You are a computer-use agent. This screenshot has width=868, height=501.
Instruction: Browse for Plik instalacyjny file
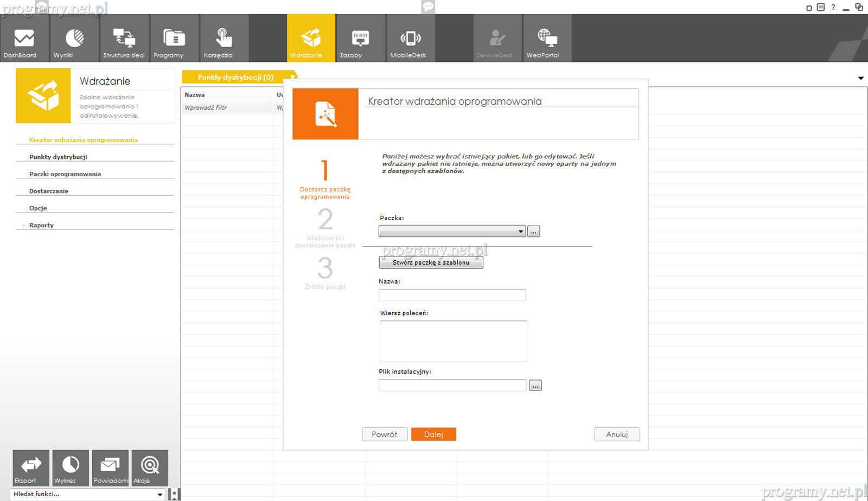point(535,386)
